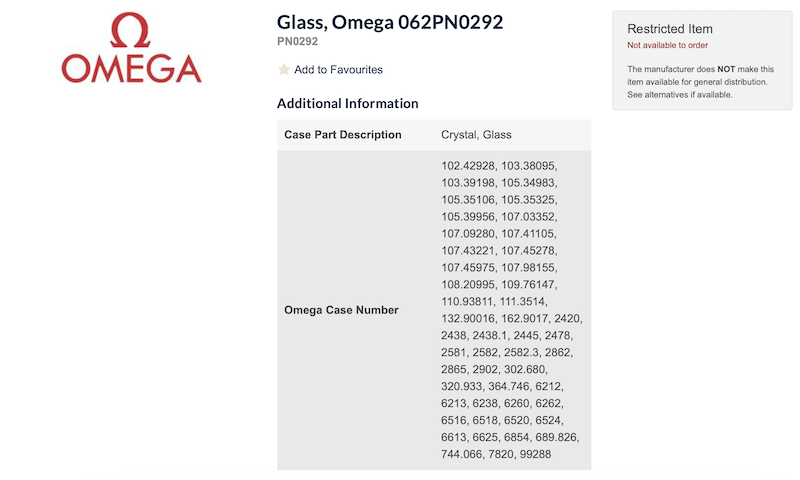Click the Restricted Item heading
The width and height of the screenshot is (800, 480).
click(670, 29)
